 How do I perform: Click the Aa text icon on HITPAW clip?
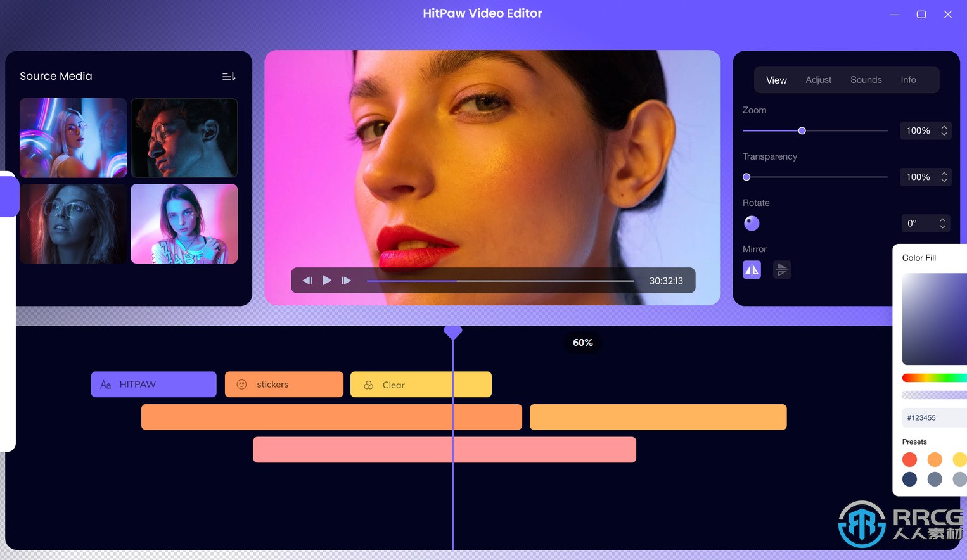106,385
